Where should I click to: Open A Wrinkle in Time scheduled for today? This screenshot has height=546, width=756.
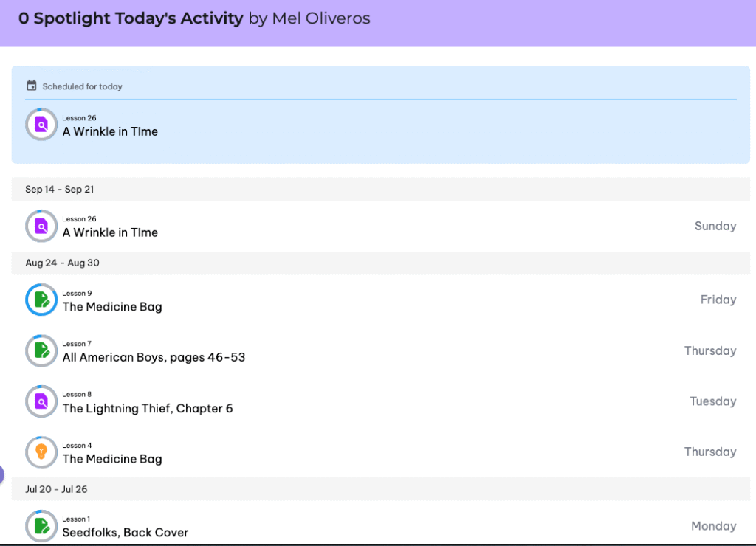click(110, 131)
